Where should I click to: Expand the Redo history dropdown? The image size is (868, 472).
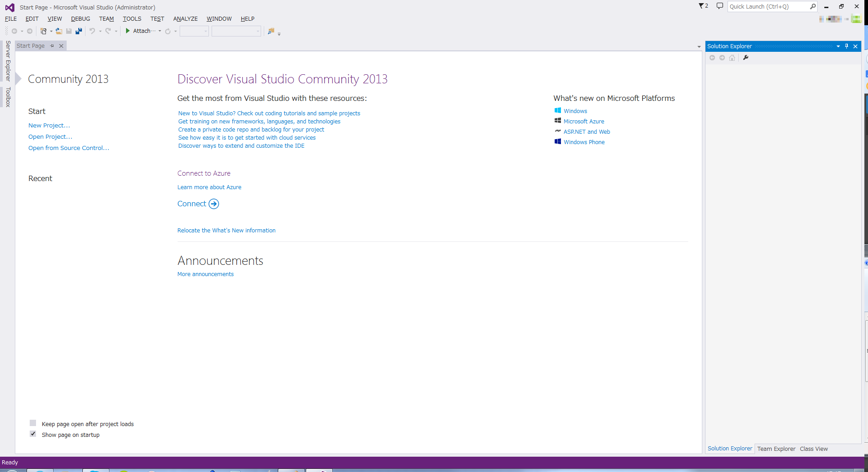point(116,31)
